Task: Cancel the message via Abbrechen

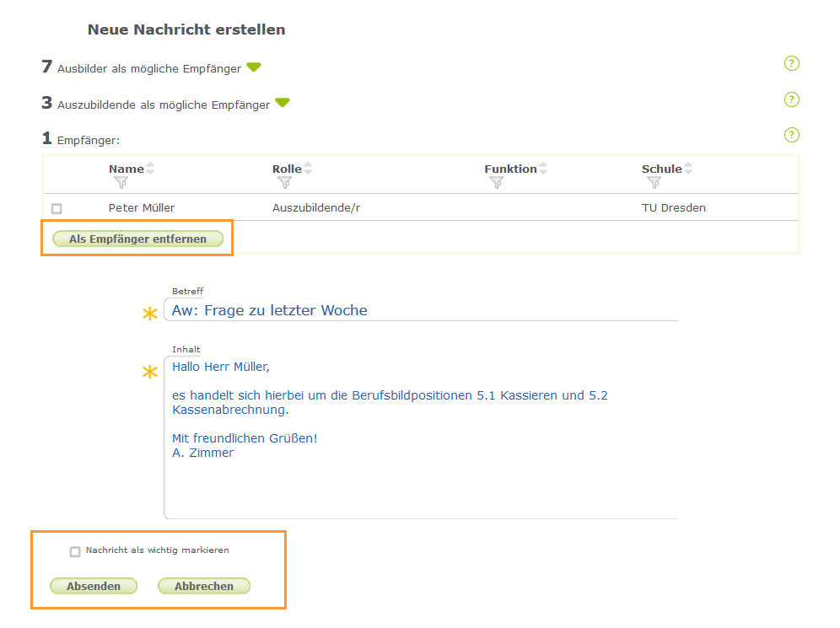Action: point(204,586)
